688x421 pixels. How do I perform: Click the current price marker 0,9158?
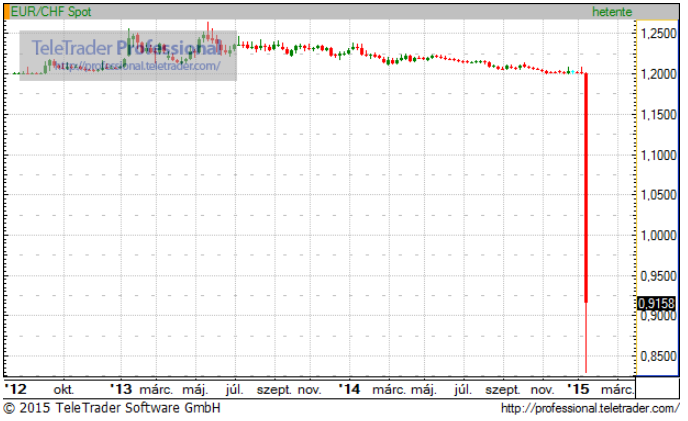656,303
